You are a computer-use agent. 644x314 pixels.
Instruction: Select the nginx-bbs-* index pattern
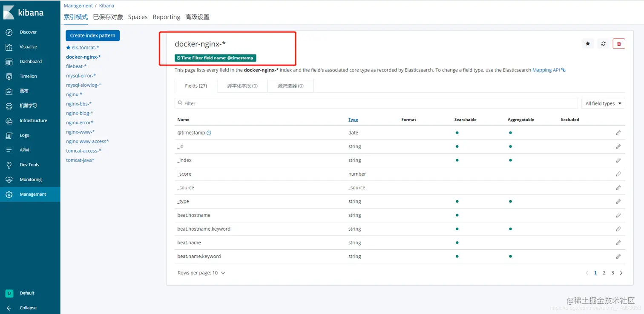(x=79, y=104)
